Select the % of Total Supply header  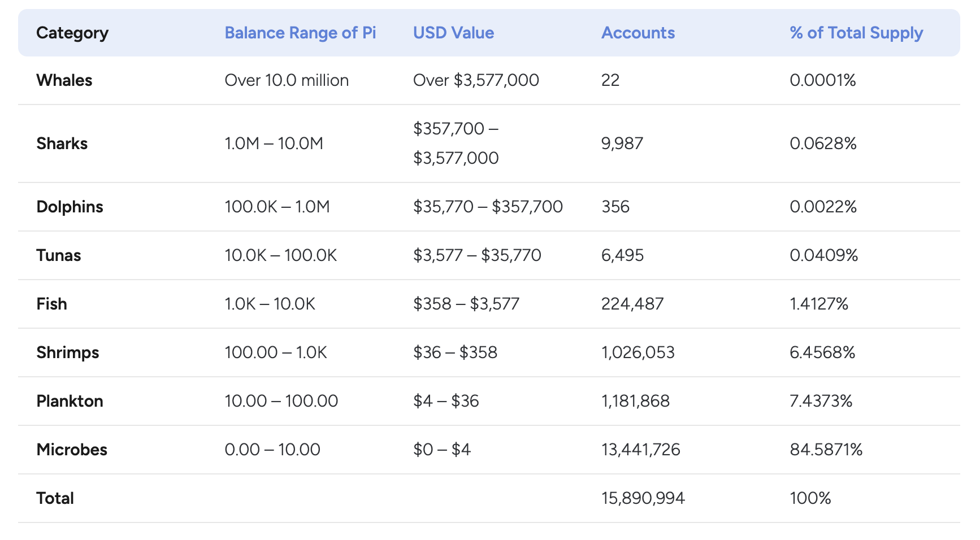tap(856, 33)
